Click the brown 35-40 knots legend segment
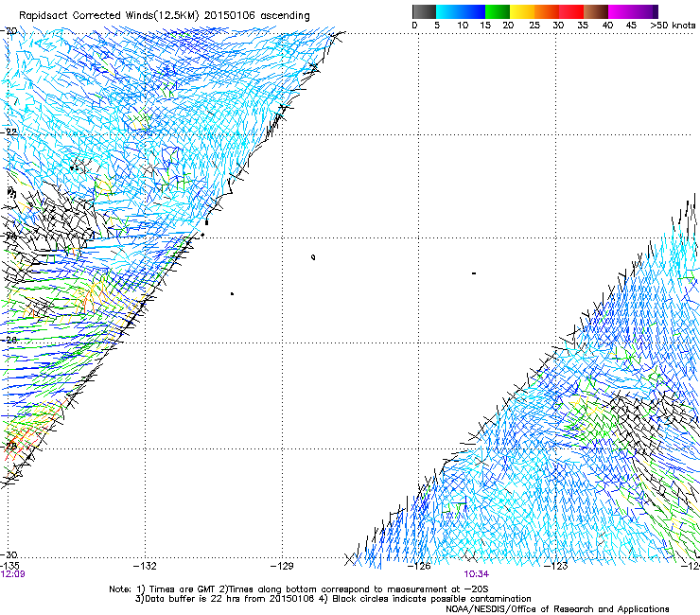The height and width of the screenshot is (615, 700). pyautogui.click(x=596, y=11)
